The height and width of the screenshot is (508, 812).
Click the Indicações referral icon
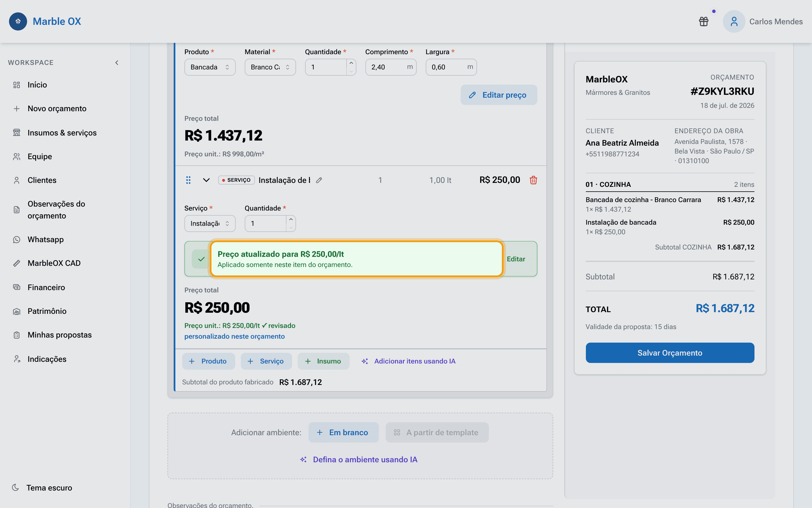coord(16,359)
